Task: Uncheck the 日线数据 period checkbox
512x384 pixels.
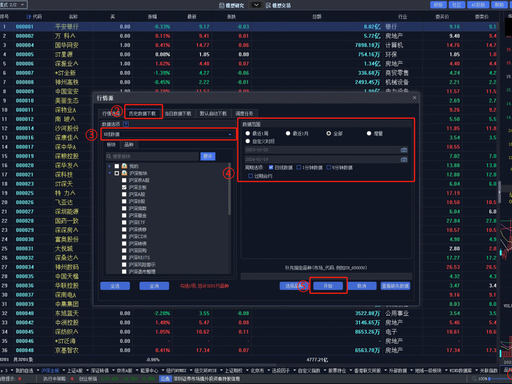Action: [x=271, y=167]
